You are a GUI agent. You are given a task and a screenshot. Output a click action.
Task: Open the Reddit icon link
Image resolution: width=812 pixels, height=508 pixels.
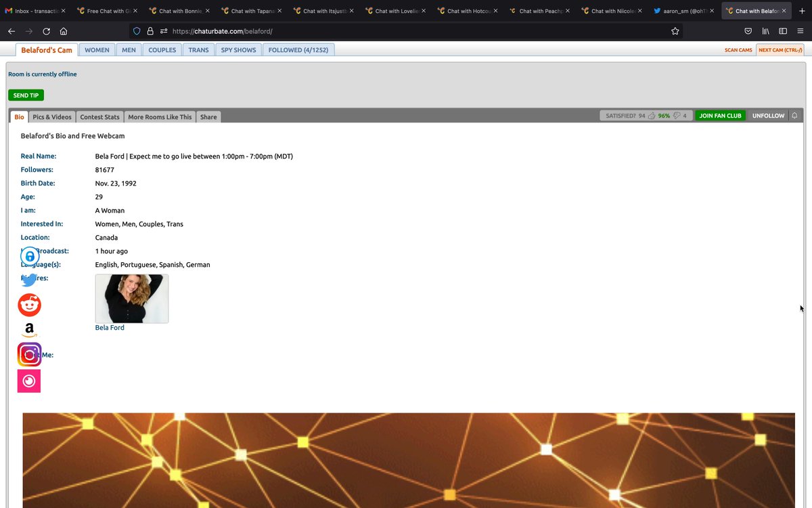[x=29, y=305]
